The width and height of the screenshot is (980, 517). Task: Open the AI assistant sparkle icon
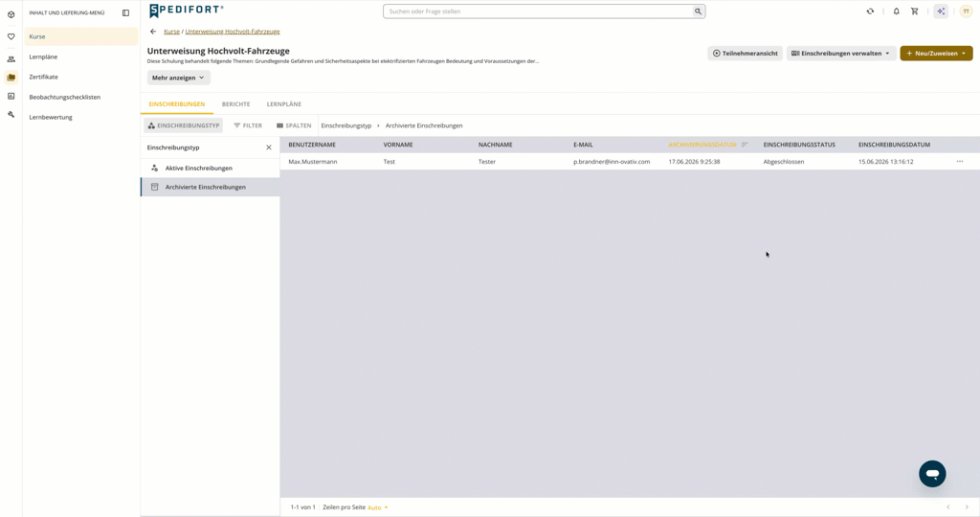point(941,11)
